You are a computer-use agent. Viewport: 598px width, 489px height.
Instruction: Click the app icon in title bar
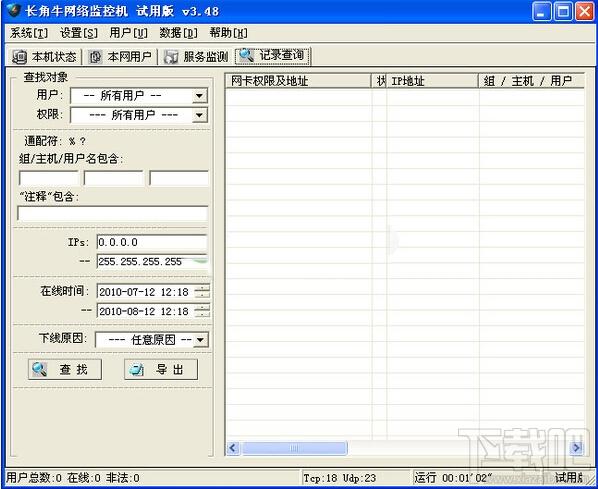(13, 10)
